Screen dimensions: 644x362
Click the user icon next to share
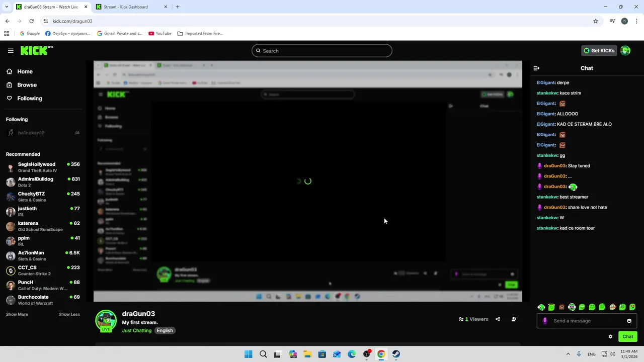tap(514, 319)
